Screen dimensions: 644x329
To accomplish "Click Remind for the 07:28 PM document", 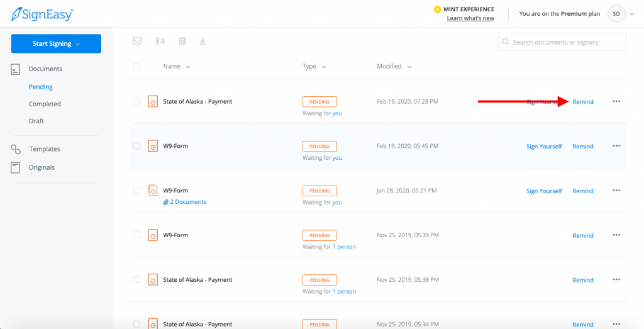I will 583,102.
